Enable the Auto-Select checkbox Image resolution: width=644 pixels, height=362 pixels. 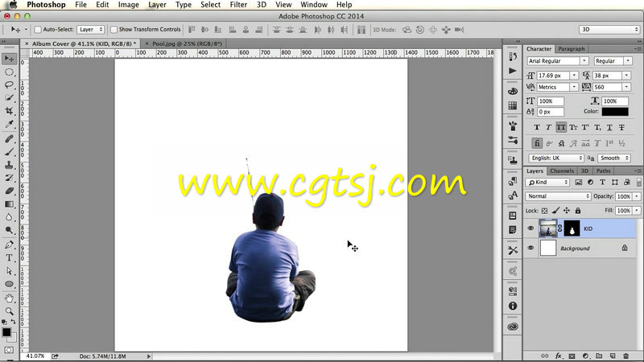(38, 30)
